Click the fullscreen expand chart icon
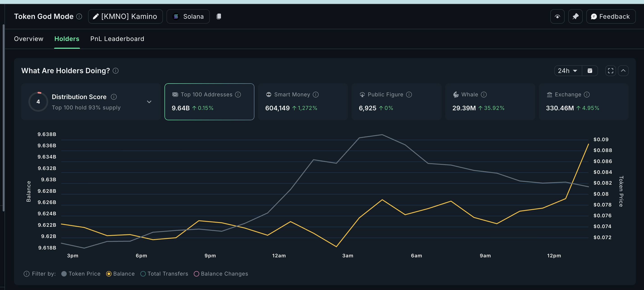Image resolution: width=644 pixels, height=290 pixels. tap(610, 71)
